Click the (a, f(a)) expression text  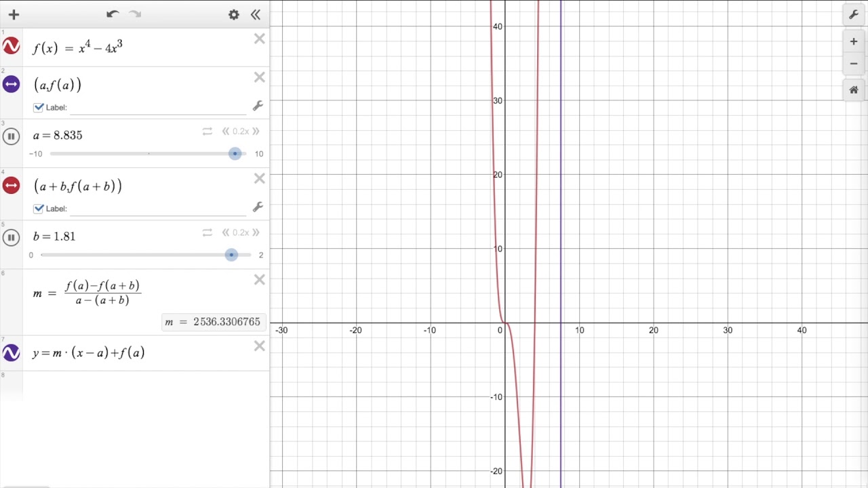[x=58, y=85]
